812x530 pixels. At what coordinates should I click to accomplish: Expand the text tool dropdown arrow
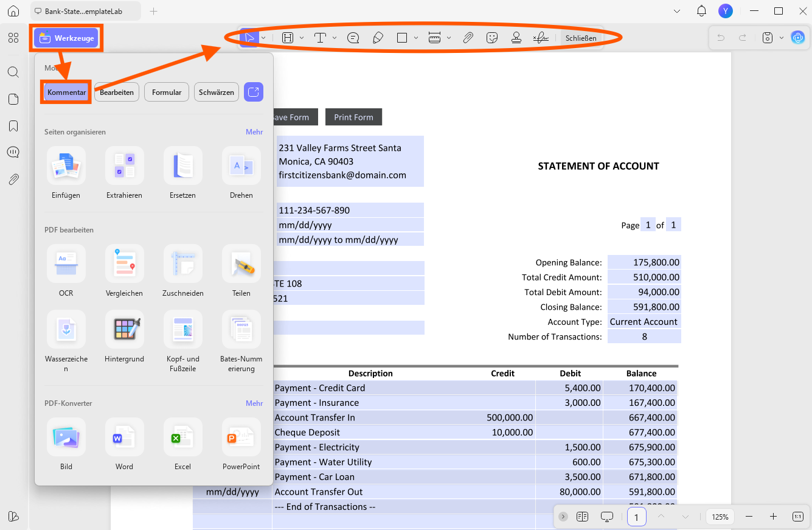click(x=335, y=38)
